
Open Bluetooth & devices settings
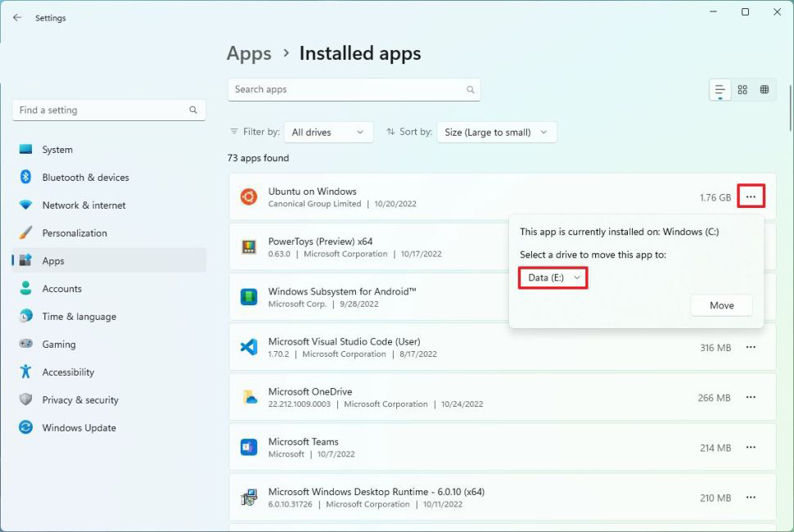(x=85, y=178)
